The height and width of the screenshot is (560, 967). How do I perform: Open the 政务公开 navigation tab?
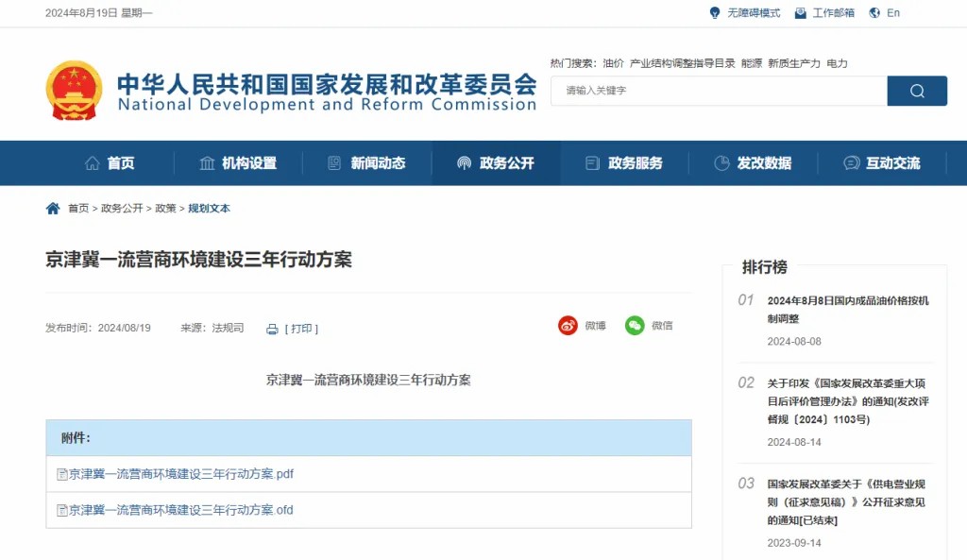pyautogui.click(x=496, y=163)
